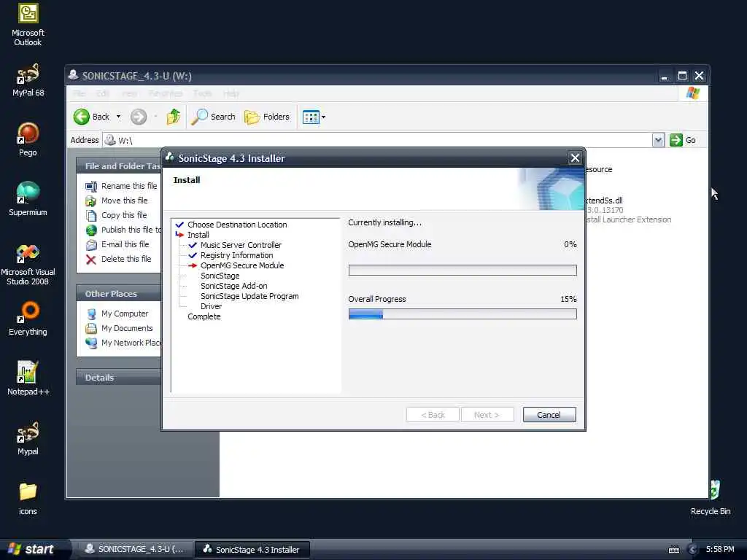Click the Forward arrow in Explorer toolbar
The image size is (747, 560).
[139, 117]
